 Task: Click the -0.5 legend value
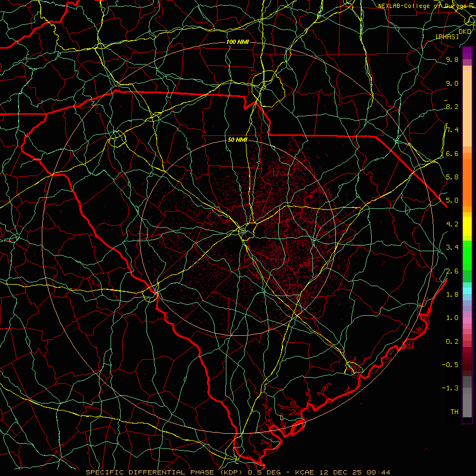[450, 365]
